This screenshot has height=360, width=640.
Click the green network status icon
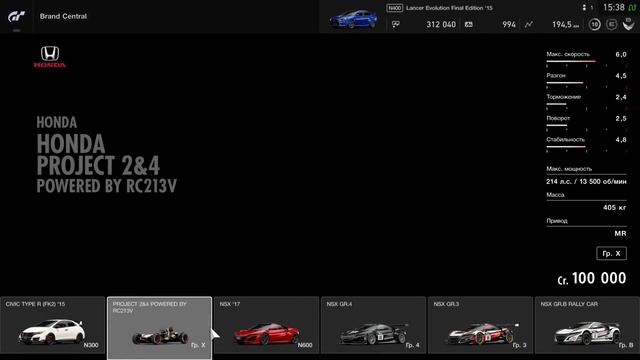coord(632,7)
